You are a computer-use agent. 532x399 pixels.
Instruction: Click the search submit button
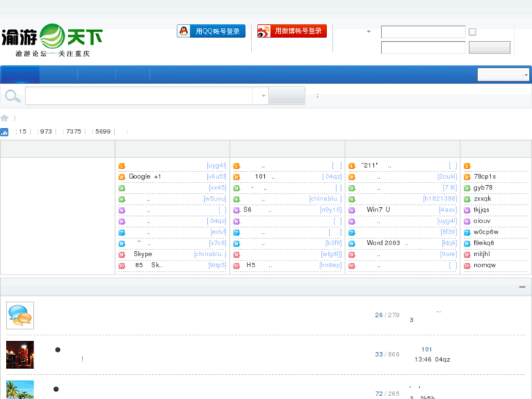click(286, 96)
